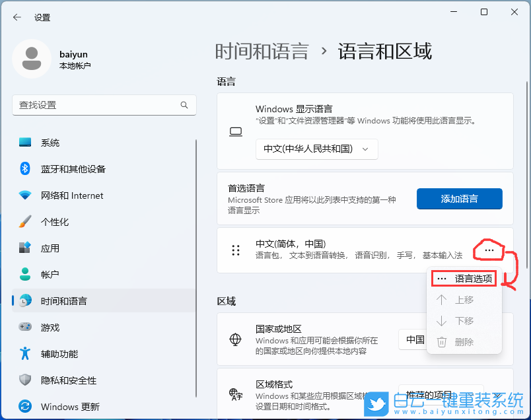This screenshot has height=420, width=531.
Task: Open 游戏 settings icon
Action: coord(25,327)
